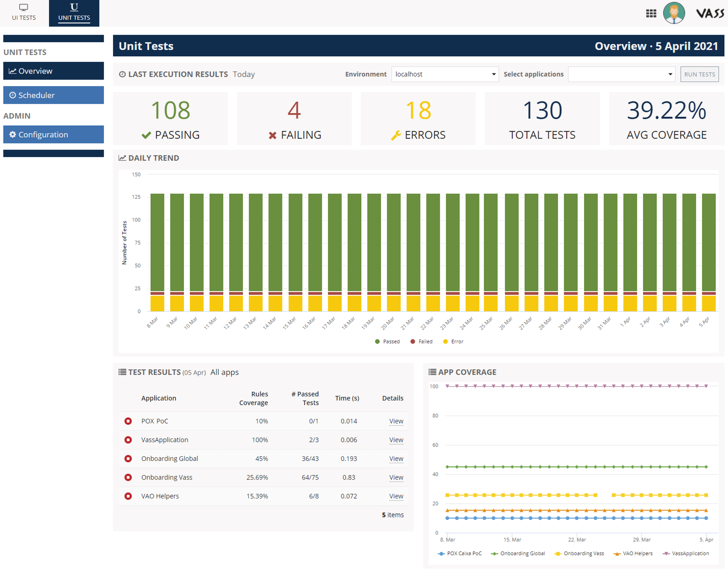The width and height of the screenshot is (728, 583).
Task: Click the yellow Errors wrench icon
Action: pos(396,135)
